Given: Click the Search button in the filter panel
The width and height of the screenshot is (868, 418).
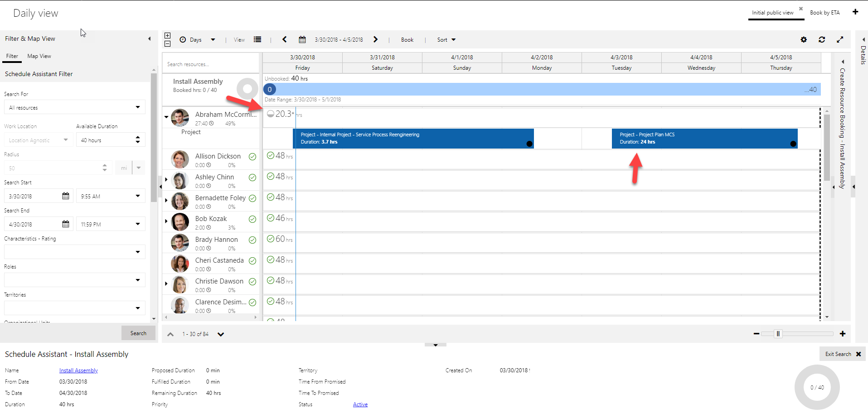Looking at the screenshot, I should [138, 333].
